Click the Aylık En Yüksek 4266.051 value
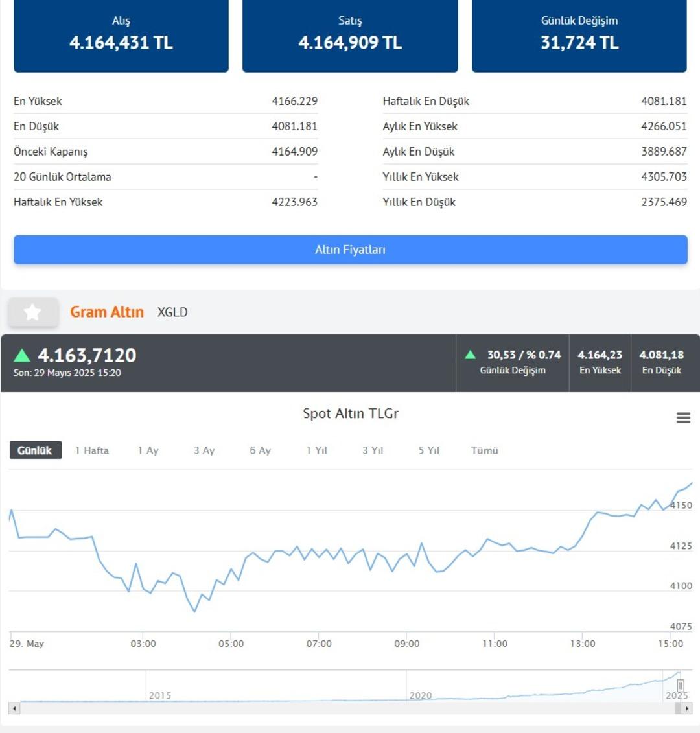The height and width of the screenshot is (733, 700). pyautogui.click(x=664, y=126)
